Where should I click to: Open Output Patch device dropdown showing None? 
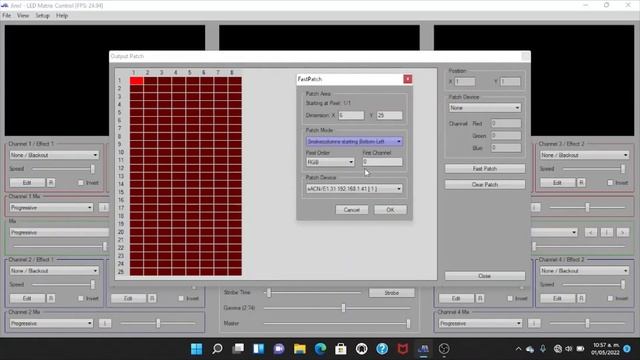coord(484,108)
